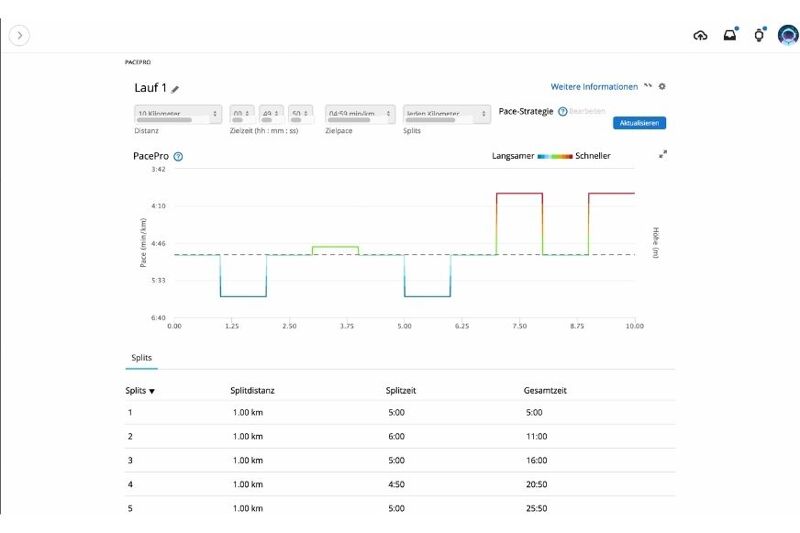Adjust the Zielzeit minutes stepper
800x533 pixels.
(271, 115)
